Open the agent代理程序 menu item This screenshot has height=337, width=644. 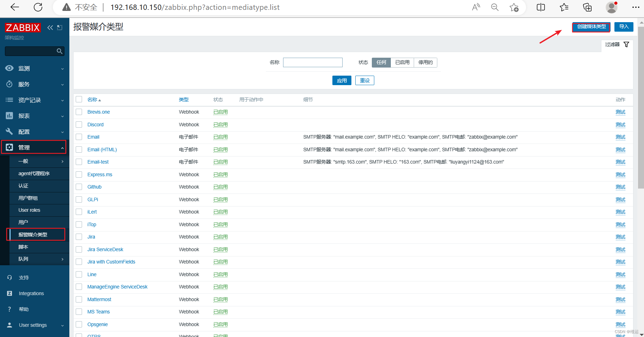[39, 173]
